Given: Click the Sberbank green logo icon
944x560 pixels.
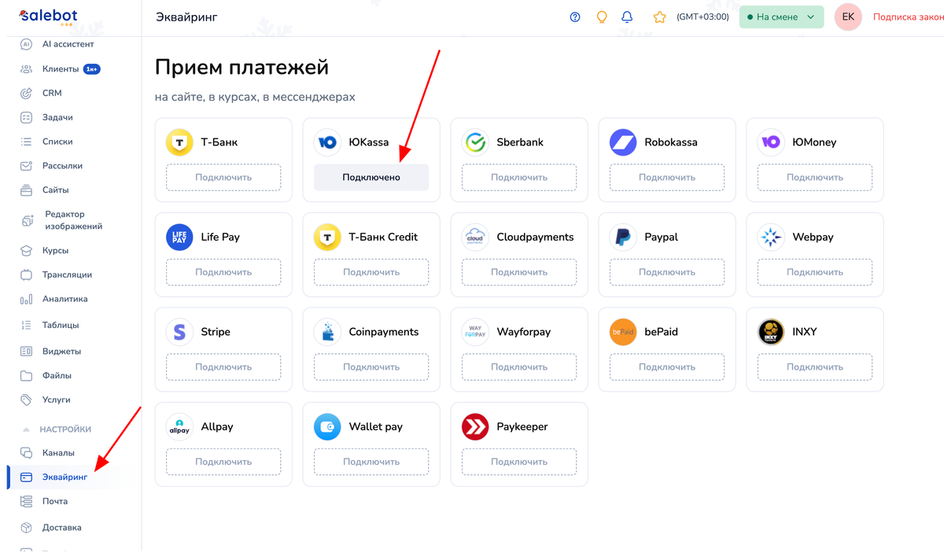Looking at the screenshot, I should pos(475,142).
